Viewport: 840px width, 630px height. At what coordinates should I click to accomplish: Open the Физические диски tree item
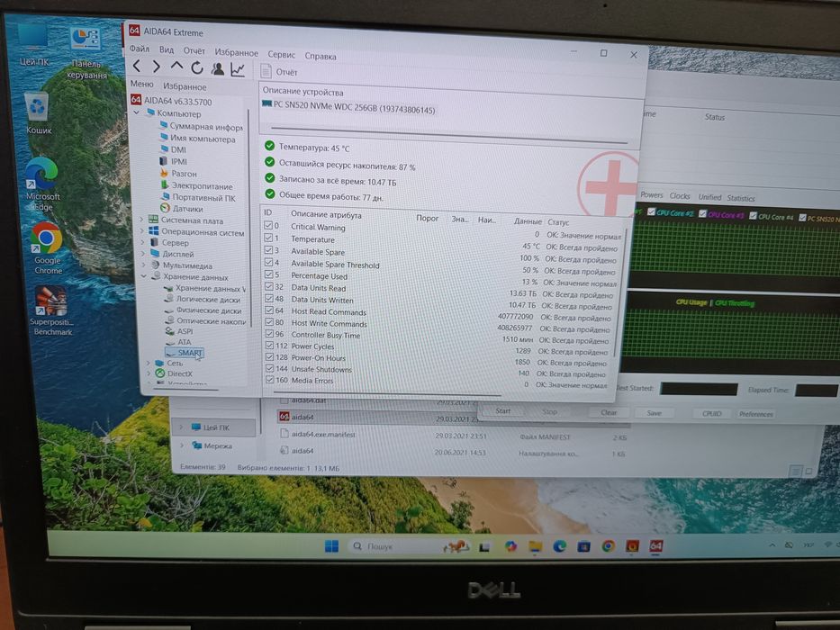click(203, 310)
